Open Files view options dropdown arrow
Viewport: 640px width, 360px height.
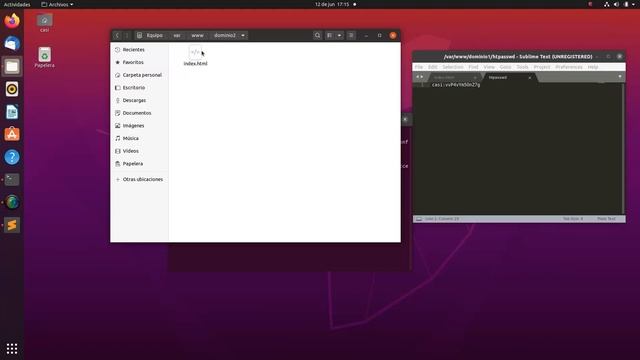point(339,36)
